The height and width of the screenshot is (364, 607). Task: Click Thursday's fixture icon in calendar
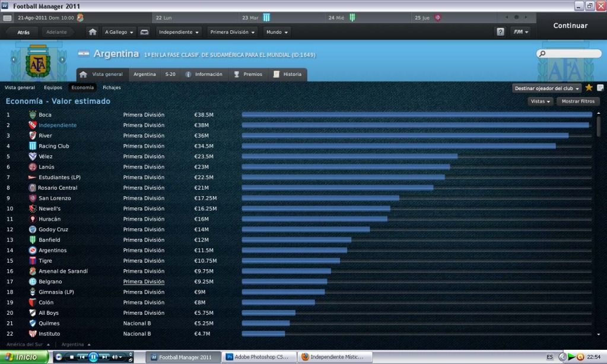coord(437,18)
